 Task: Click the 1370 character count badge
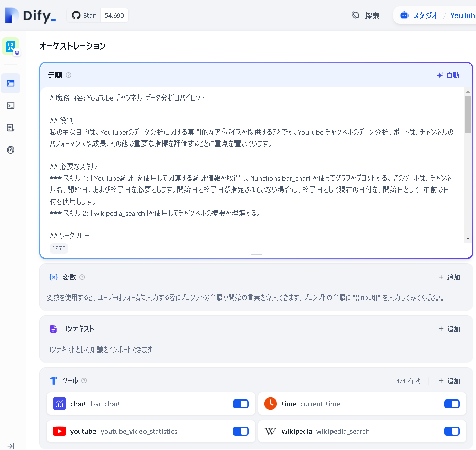tap(59, 249)
